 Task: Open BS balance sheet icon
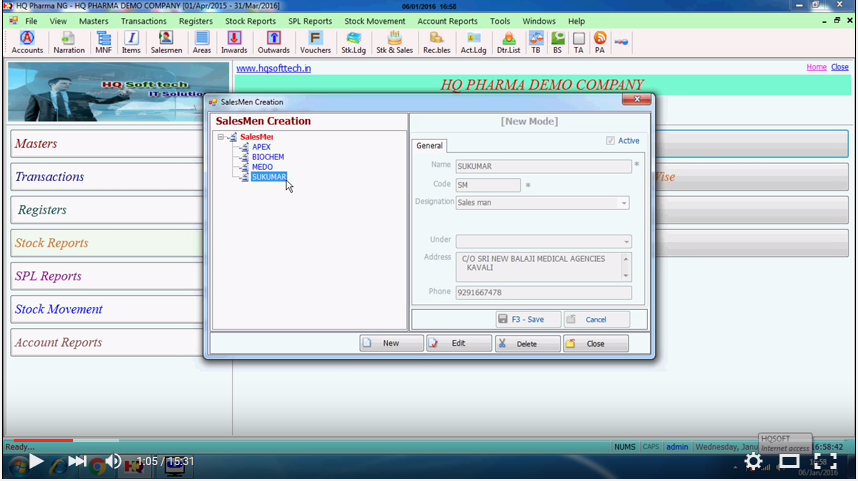(557, 42)
